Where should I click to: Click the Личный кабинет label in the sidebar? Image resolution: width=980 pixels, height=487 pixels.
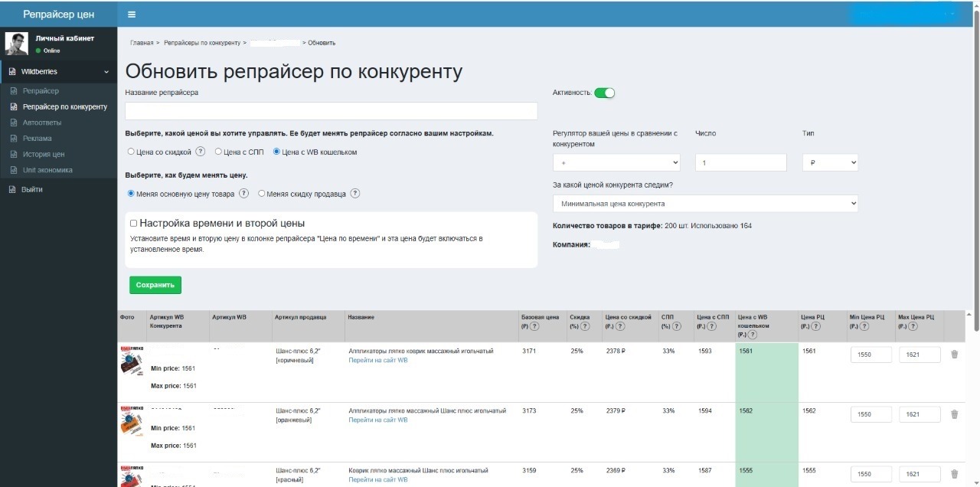(x=65, y=38)
